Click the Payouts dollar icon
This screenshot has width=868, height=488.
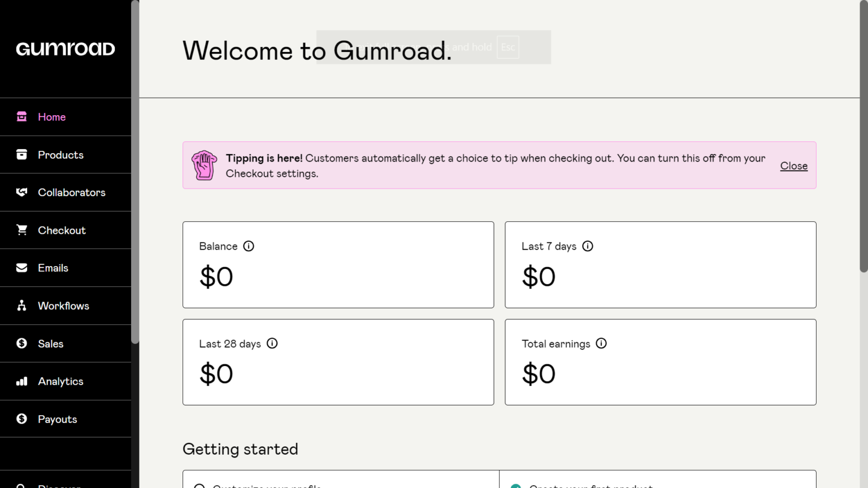[x=22, y=419]
